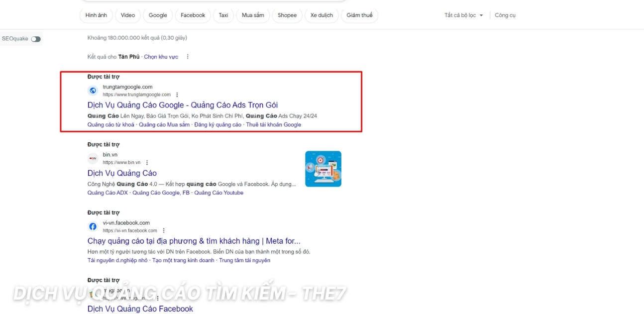This screenshot has width=644, height=314.
Task: Switch to the Video tab
Action: (x=127, y=15)
